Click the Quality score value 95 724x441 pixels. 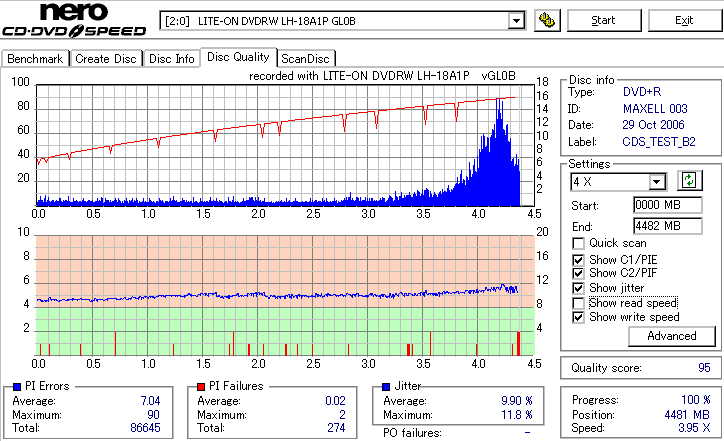(704, 368)
